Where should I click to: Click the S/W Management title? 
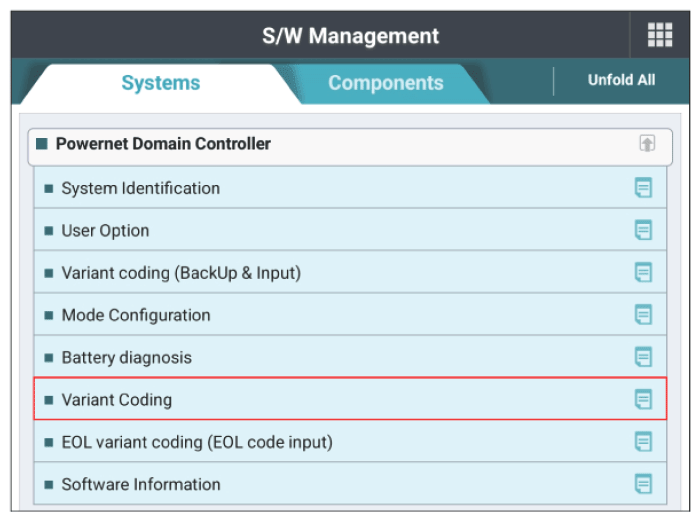[350, 36]
